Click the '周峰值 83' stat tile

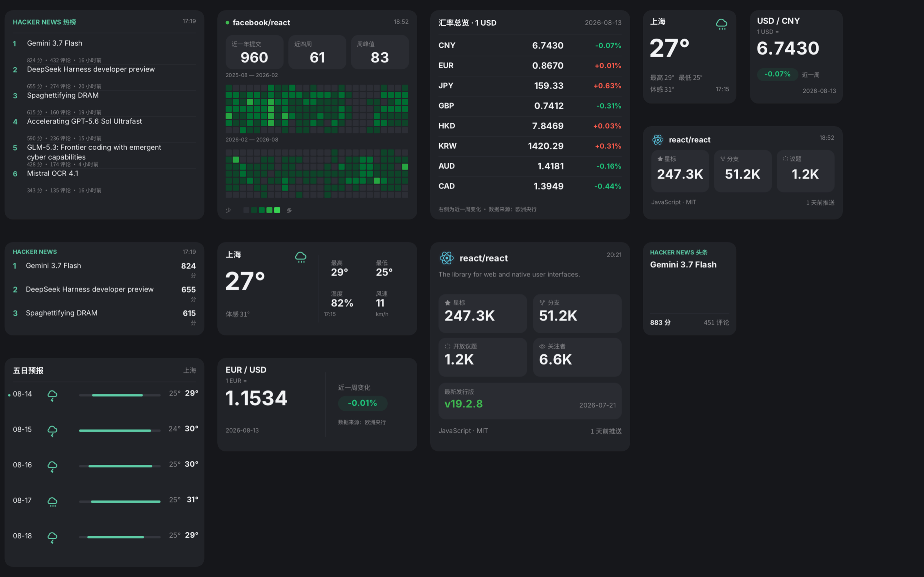380,52
